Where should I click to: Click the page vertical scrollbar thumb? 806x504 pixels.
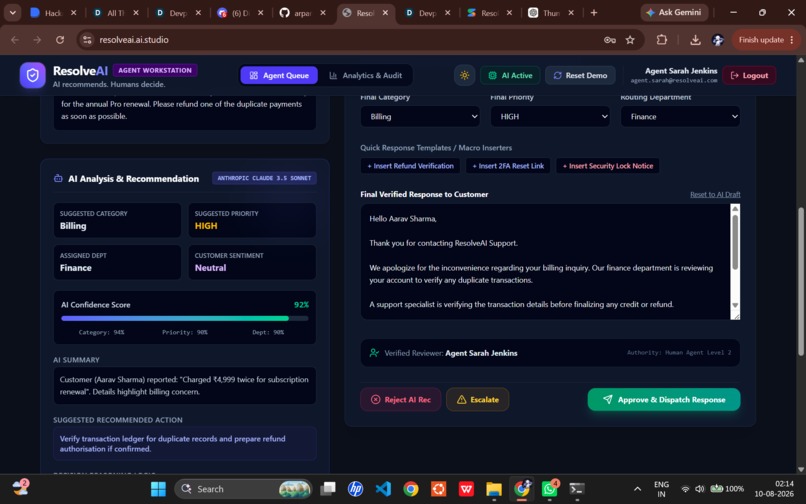pos(800,281)
